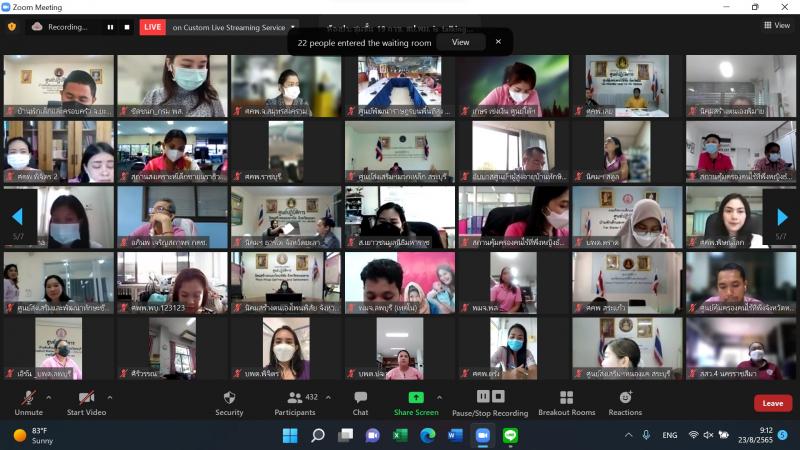Expand audio options arrow beside Unmute
Image resolution: width=800 pixels, height=450 pixels.
tap(49, 397)
